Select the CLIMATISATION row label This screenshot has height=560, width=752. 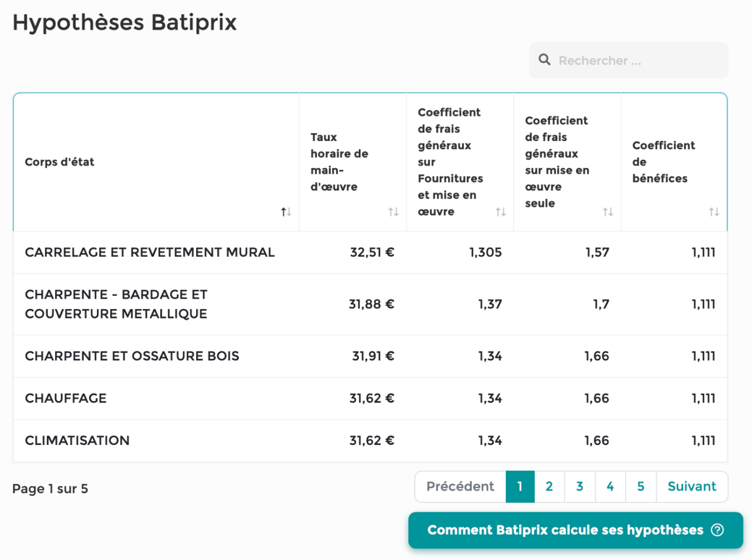[77, 441]
